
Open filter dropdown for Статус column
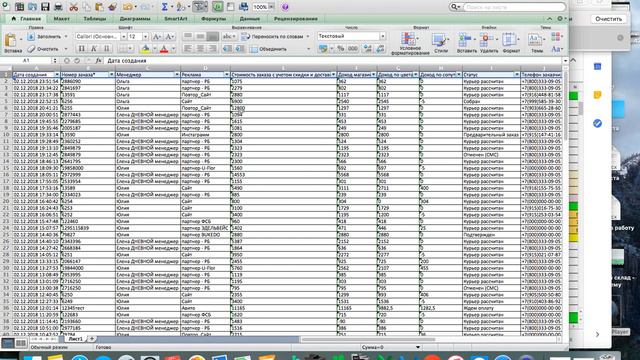[x=517, y=75]
